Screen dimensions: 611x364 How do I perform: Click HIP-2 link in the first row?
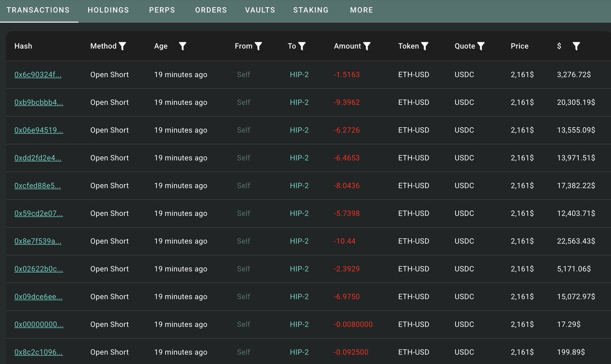[x=299, y=75]
